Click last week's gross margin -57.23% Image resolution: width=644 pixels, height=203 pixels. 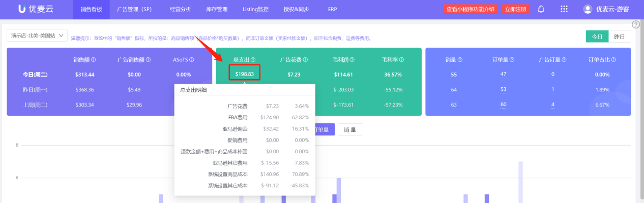click(x=393, y=105)
